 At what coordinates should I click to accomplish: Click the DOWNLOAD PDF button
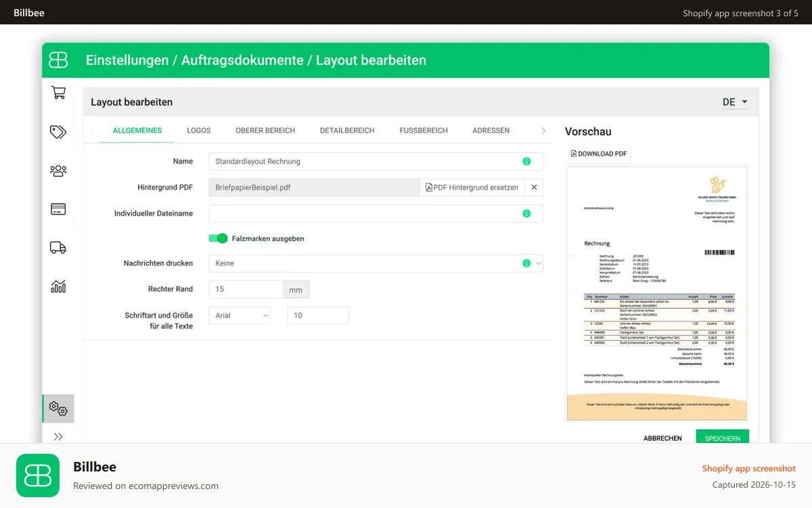(599, 154)
